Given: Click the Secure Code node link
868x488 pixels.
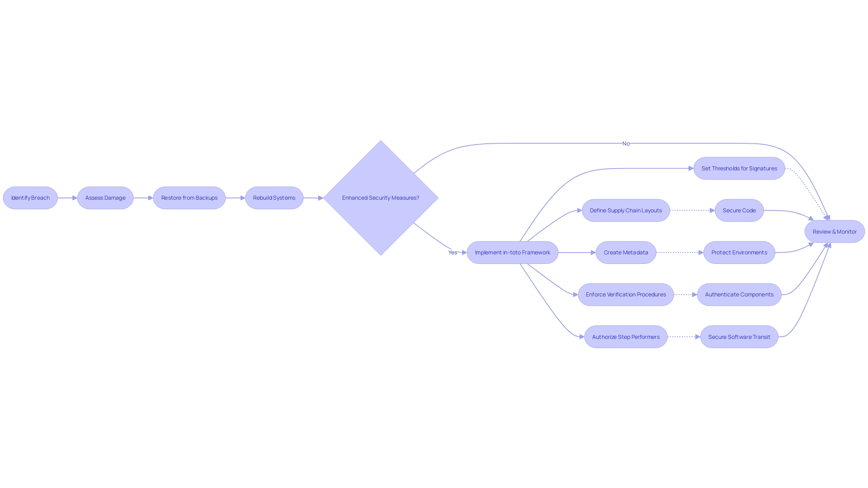Looking at the screenshot, I should [739, 210].
